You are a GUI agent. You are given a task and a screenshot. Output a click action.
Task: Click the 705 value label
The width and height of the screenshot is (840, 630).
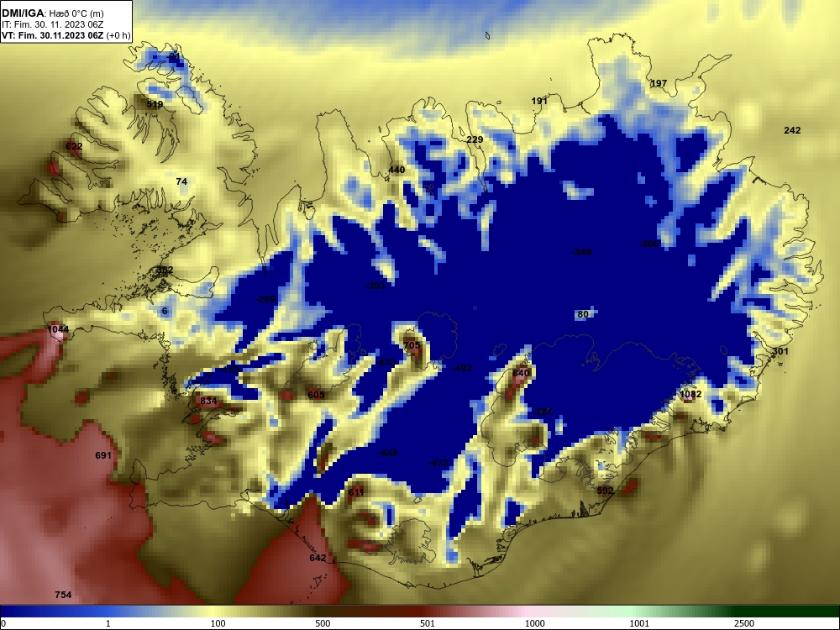pos(412,345)
